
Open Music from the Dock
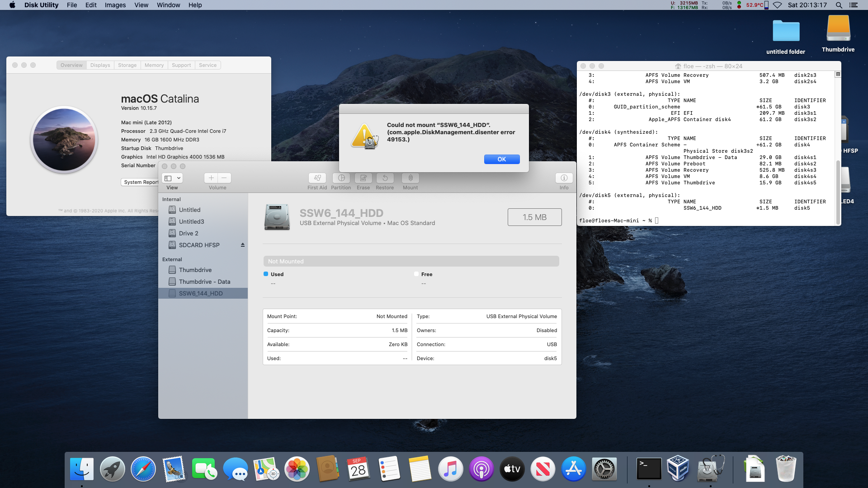tap(451, 469)
